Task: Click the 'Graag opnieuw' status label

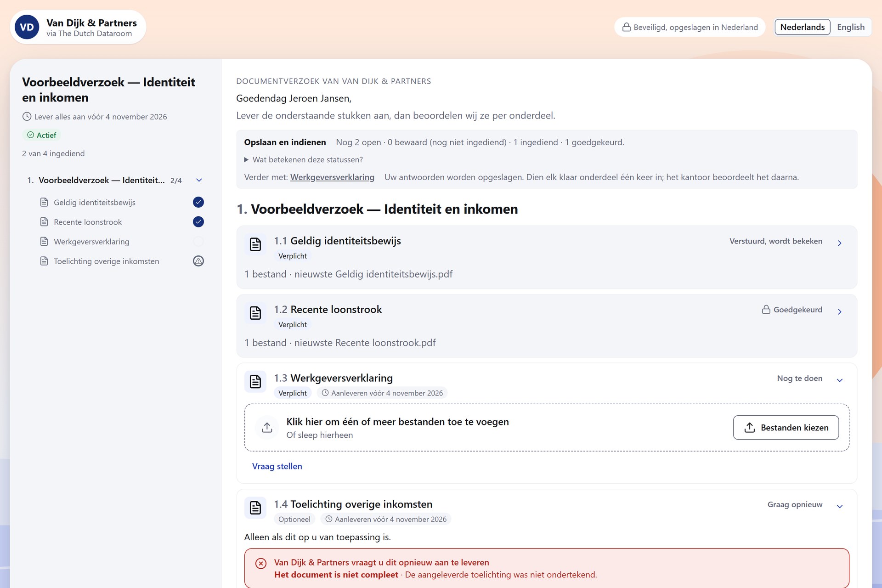Action: (x=795, y=504)
